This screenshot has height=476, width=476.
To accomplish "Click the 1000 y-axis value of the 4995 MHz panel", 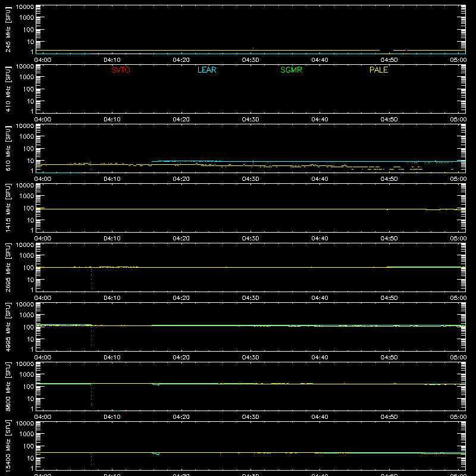I will pos(27,315).
